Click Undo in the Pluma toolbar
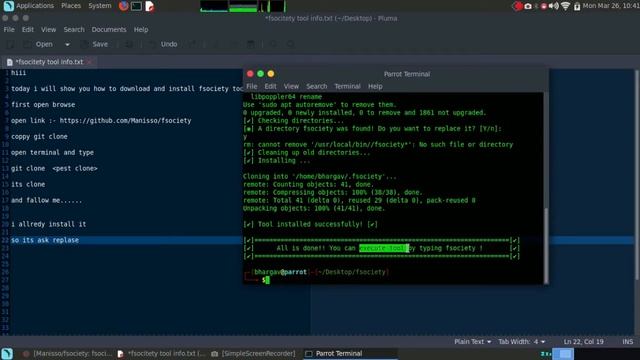 point(163,44)
